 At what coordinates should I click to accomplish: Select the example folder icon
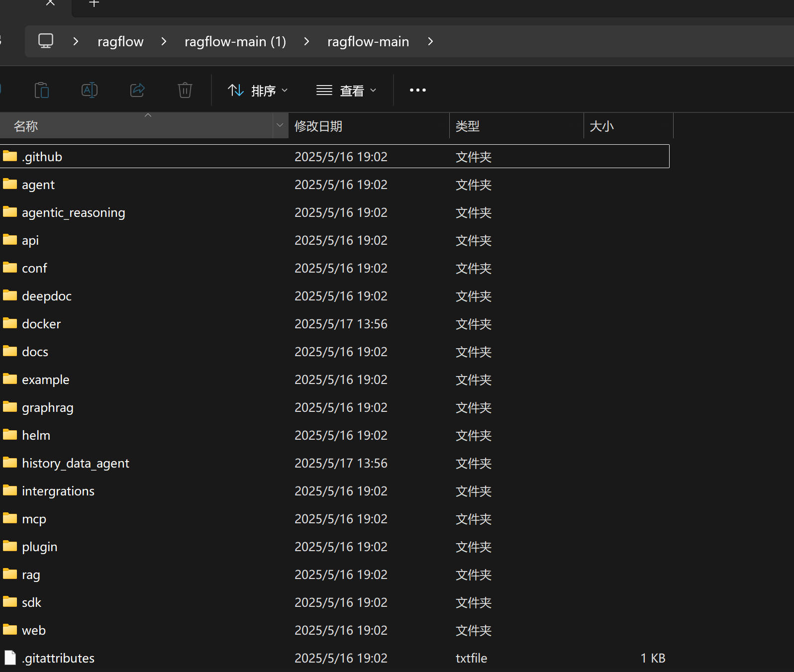coord(10,379)
